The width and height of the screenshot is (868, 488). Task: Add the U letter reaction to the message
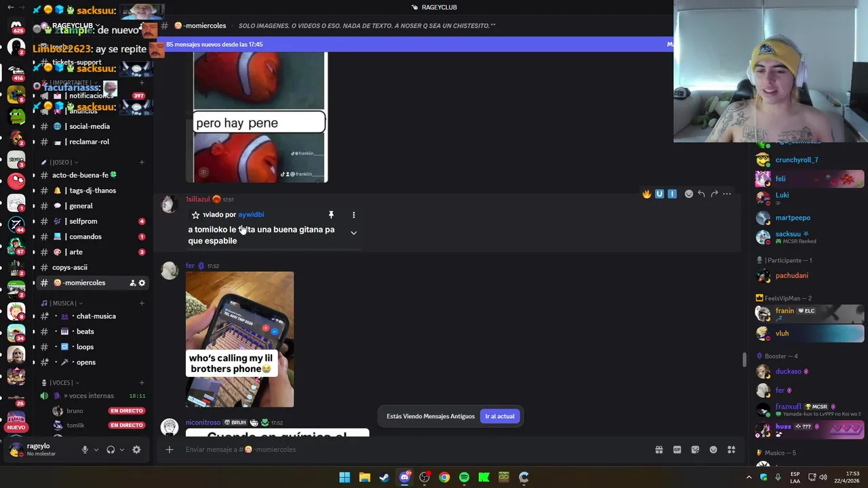(659, 194)
